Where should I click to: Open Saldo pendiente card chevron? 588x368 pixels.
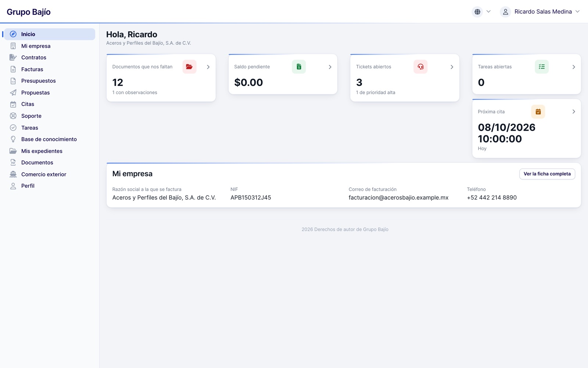coord(330,67)
